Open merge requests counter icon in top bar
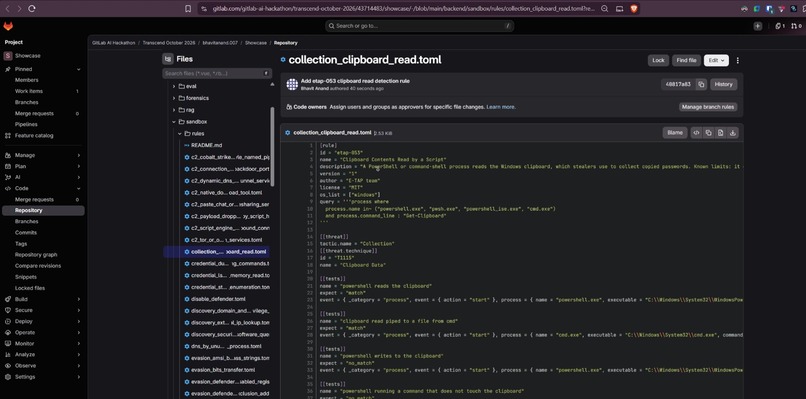This screenshot has width=806, height=399. coord(796,26)
